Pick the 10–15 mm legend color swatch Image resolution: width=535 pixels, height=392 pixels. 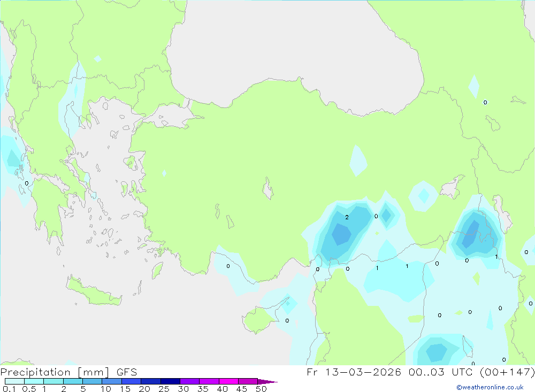click(112, 381)
